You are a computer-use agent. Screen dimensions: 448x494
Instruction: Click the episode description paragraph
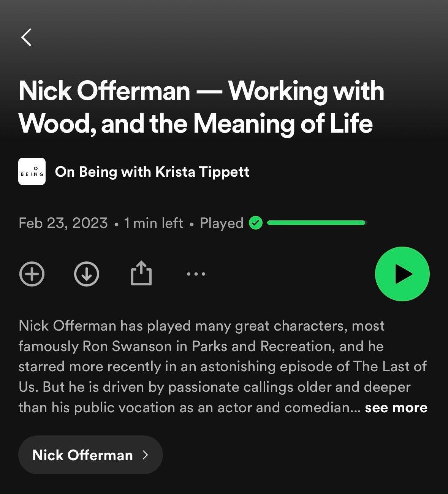pyautogui.click(x=223, y=367)
